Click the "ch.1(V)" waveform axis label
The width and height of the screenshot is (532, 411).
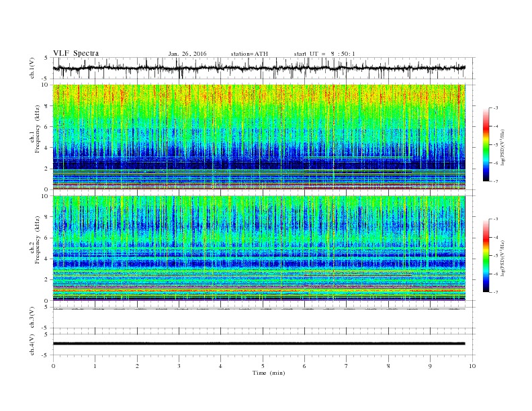tap(32, 68)
